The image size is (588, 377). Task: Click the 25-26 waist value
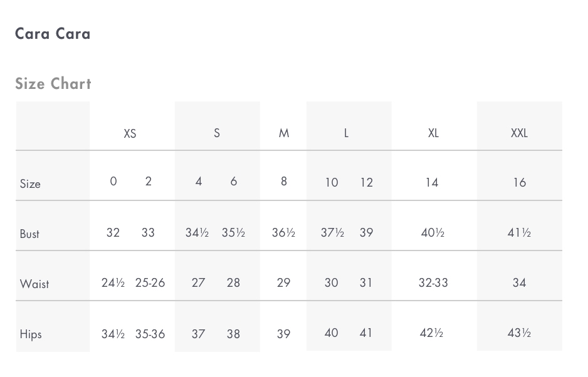(150, 282)
